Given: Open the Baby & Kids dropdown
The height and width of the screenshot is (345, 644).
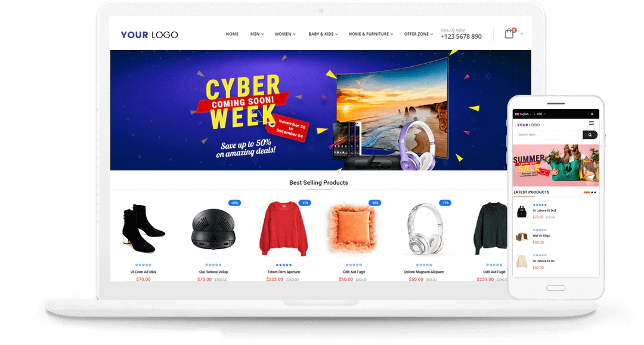Looking at the screenshot, I should [x=323, y=34].
